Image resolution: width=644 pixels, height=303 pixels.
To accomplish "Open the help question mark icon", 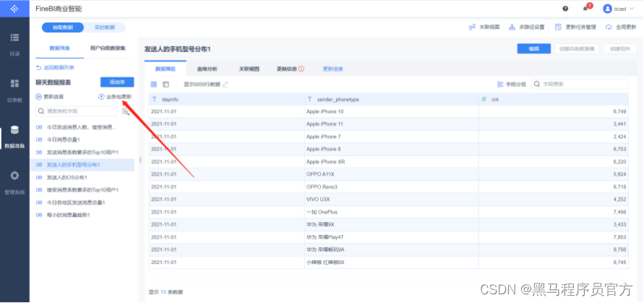I will coord(565,9).
